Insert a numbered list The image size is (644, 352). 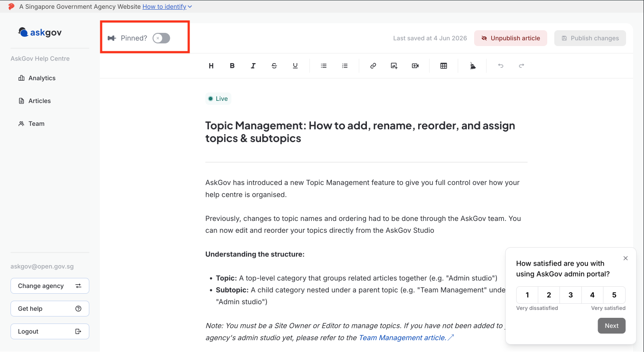345,66
